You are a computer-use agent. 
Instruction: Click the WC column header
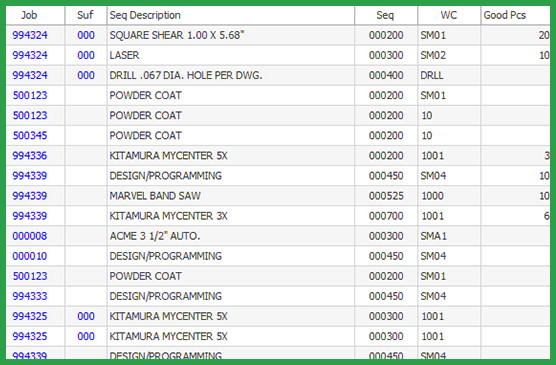click(449, 15)
